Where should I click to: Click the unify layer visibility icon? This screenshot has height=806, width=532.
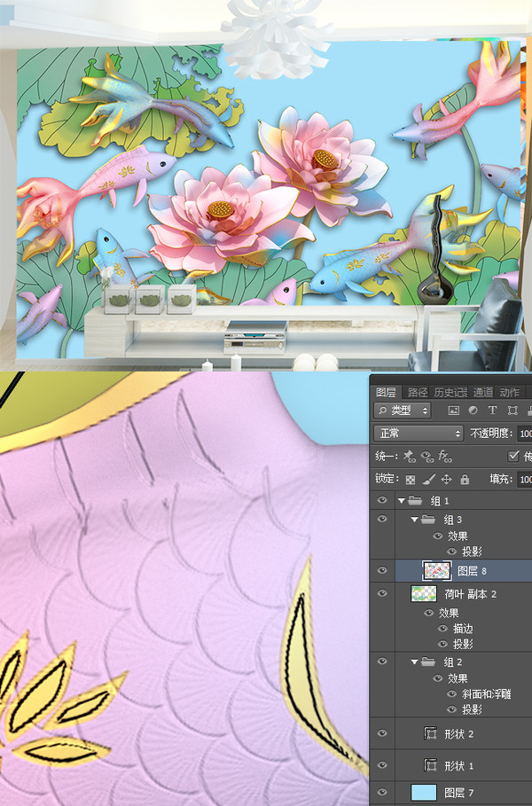(x=427, y=456)
